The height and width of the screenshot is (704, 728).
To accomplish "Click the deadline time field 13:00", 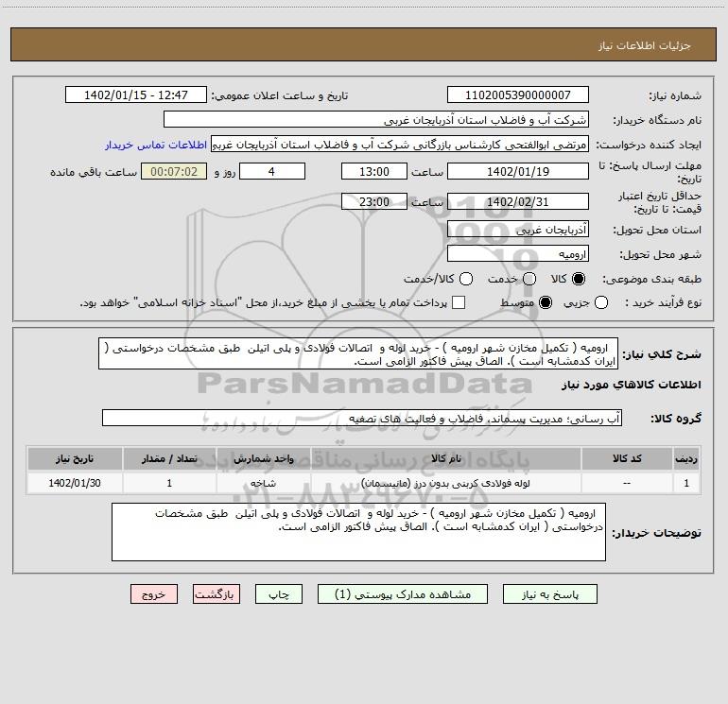I will pos(374,171).
